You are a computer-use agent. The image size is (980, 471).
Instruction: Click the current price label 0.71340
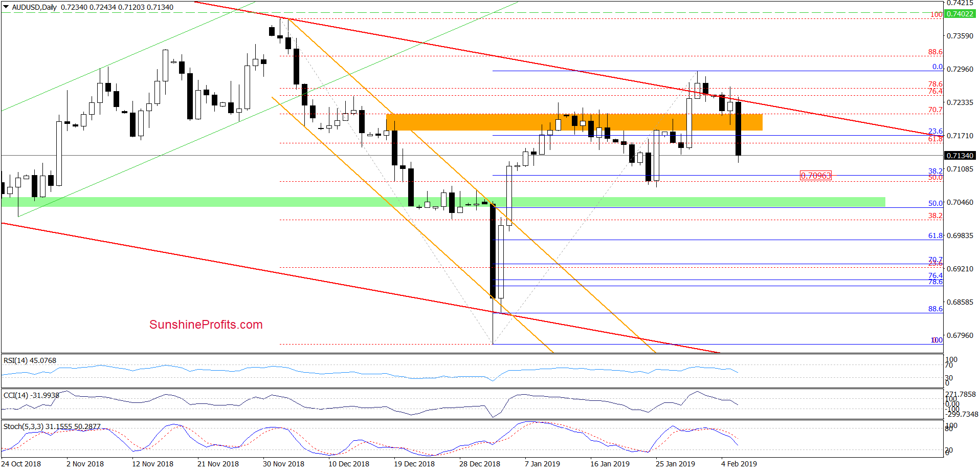point(960,156)
